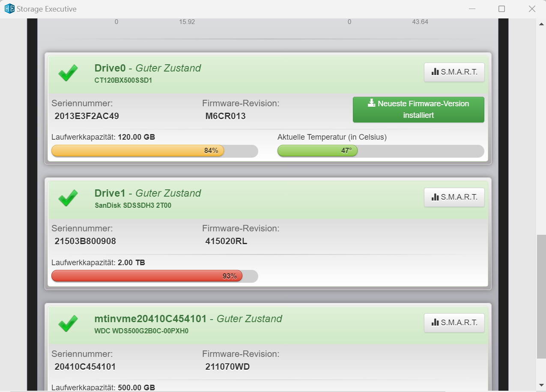Click Aktuelle Temperatur (in Celsius) label
Image resolution: width=546 pixels, height=392 pixels.
tap(332, 138)
